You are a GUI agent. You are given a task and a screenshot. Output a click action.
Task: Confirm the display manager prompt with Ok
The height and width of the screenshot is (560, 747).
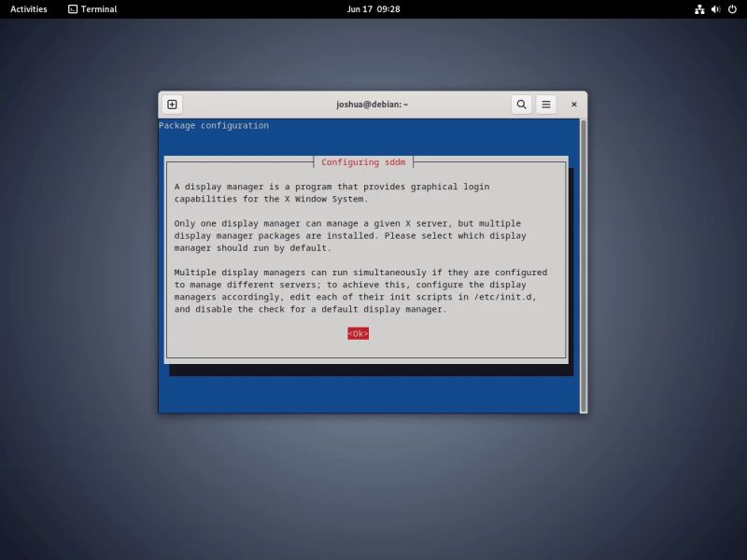tap(359, 331)
